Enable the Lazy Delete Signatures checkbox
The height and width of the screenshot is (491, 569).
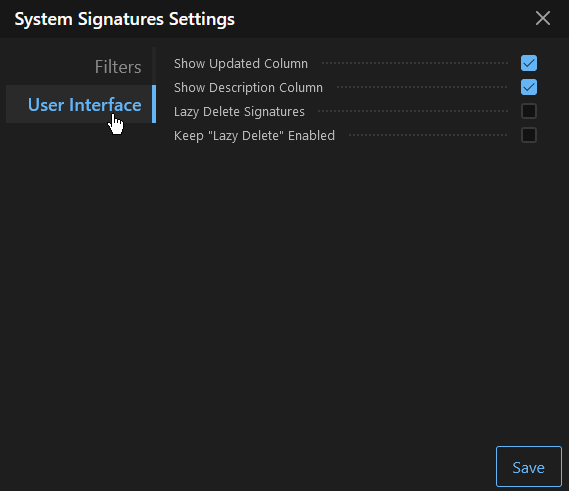tap(529, 111)
